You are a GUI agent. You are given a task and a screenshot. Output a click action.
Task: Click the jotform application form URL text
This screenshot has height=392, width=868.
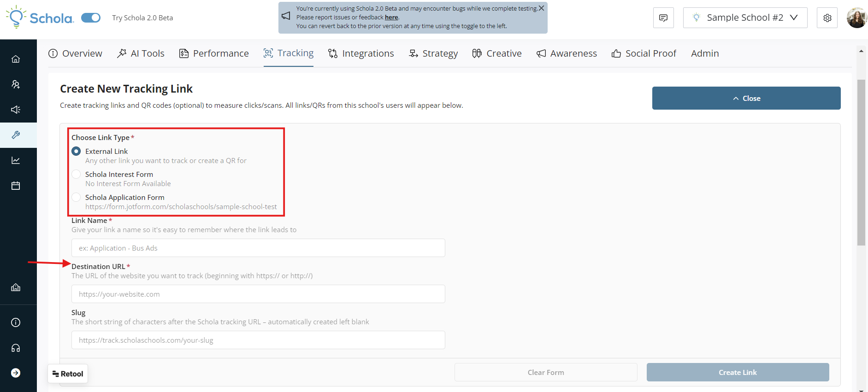pyautogui.click(x=181, y=206)
